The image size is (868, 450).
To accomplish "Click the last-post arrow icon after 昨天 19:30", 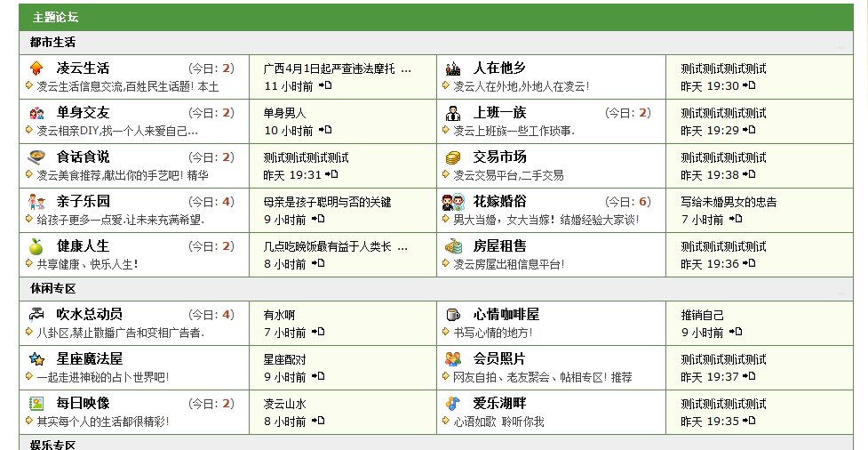I will (x=750, y=85).
